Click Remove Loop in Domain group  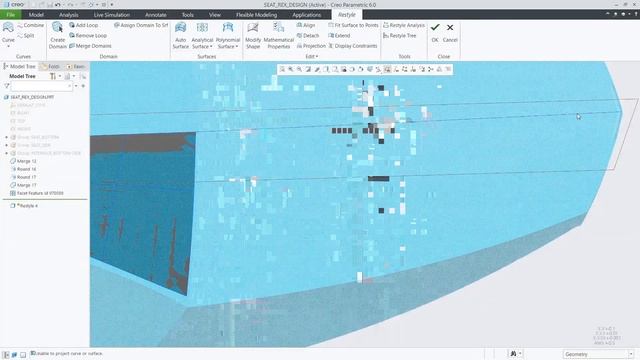pos(88,36)
